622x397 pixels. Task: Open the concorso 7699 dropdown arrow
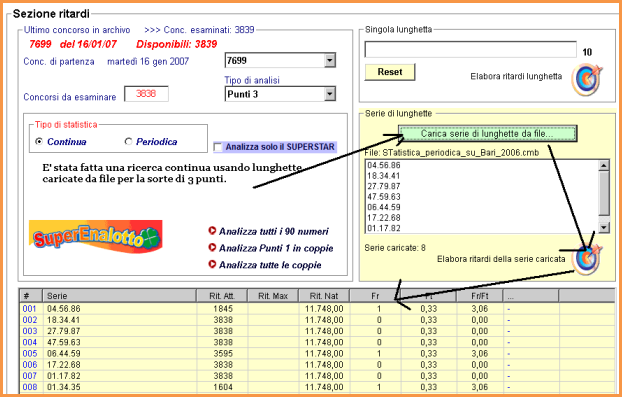click(329, 61)
